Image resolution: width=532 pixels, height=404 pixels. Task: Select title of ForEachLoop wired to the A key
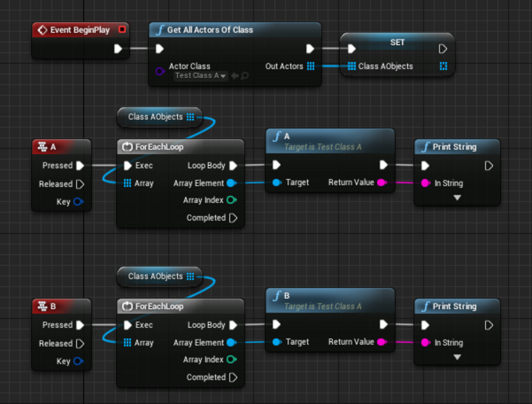[159, 147]
